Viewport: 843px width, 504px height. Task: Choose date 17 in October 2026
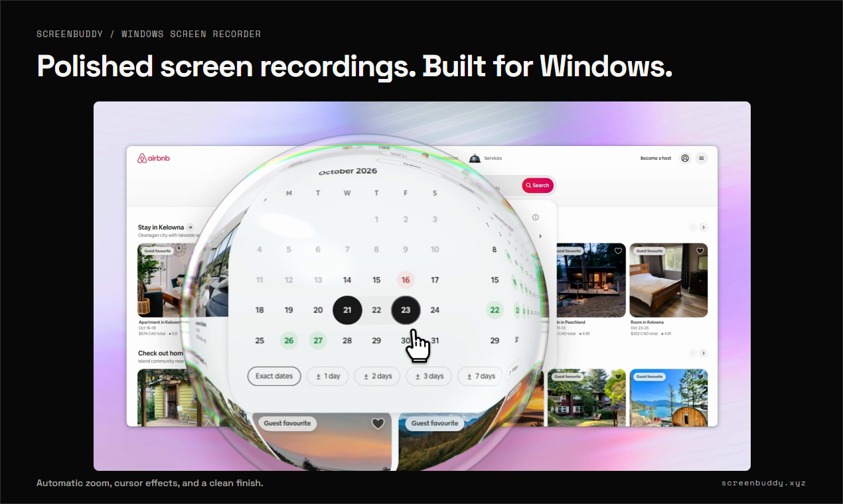pos(435,280)
